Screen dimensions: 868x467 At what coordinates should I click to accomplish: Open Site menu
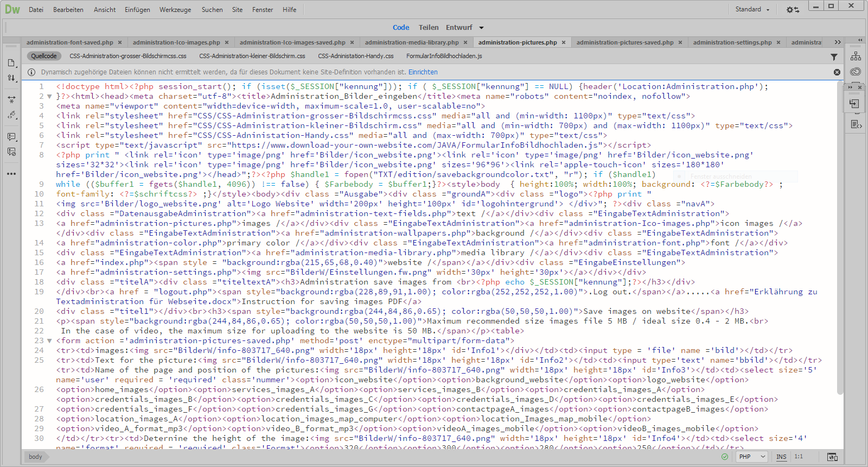(237, 10)
